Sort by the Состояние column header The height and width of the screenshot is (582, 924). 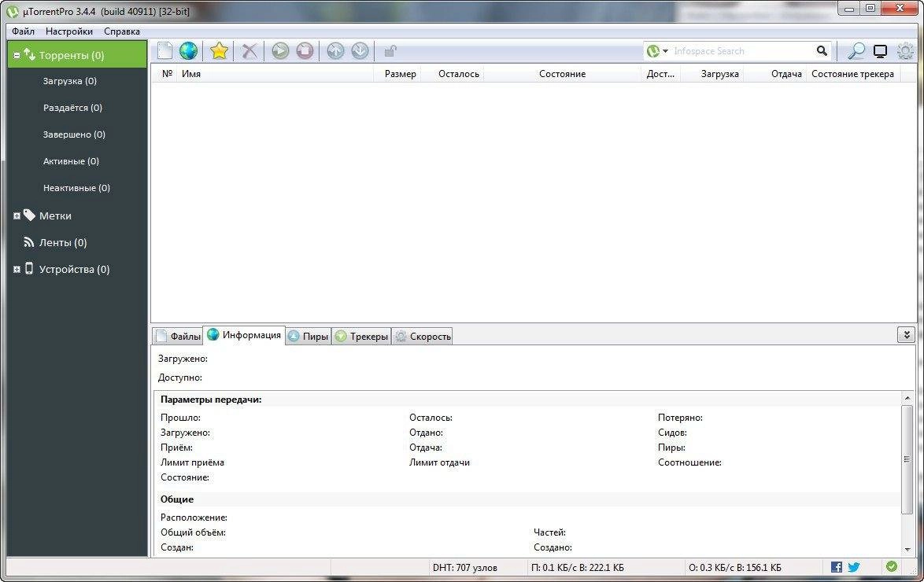click(x=562, y=74)
